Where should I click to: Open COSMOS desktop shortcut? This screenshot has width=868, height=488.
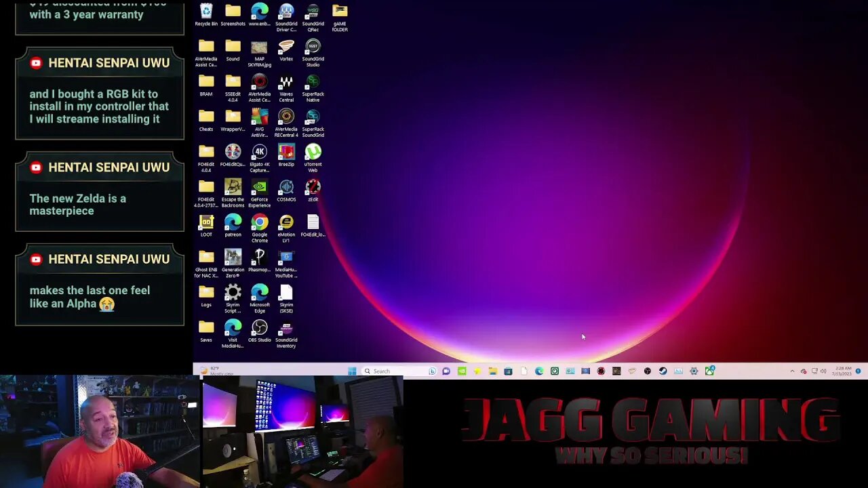[286, 190]
